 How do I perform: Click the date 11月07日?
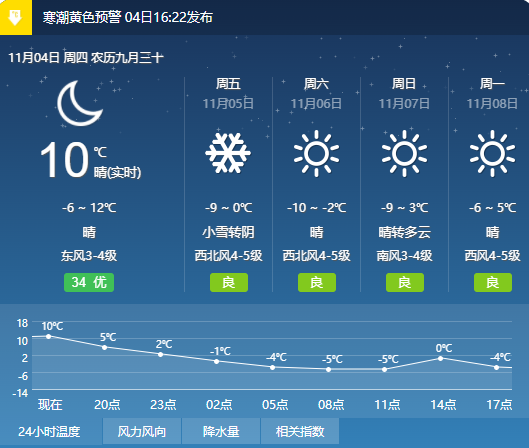pyautogui.click(x=404, y=104)
